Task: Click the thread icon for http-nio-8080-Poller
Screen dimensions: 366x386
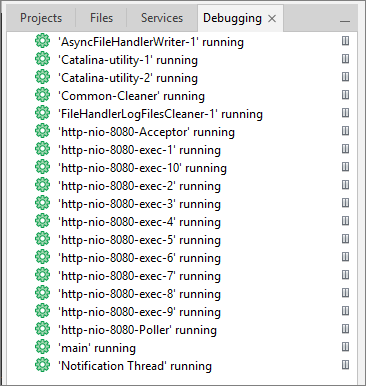Action: pyautogui.click(x=42, y=330)
